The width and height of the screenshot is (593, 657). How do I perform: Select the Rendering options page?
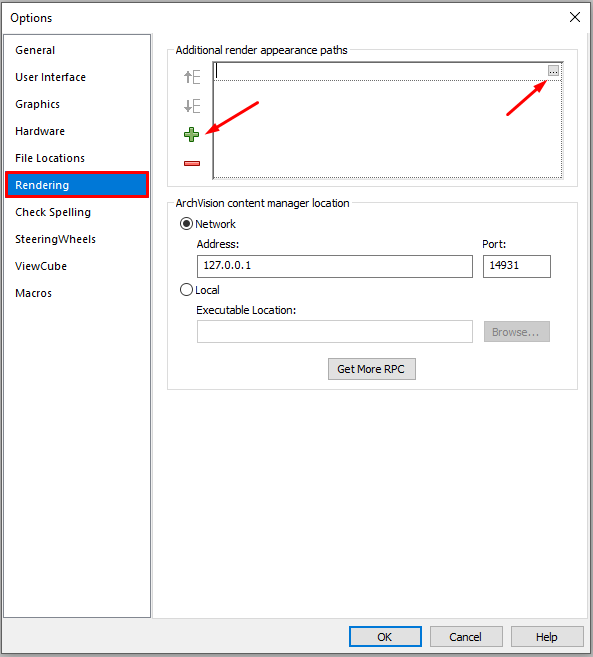click(77, 185)
